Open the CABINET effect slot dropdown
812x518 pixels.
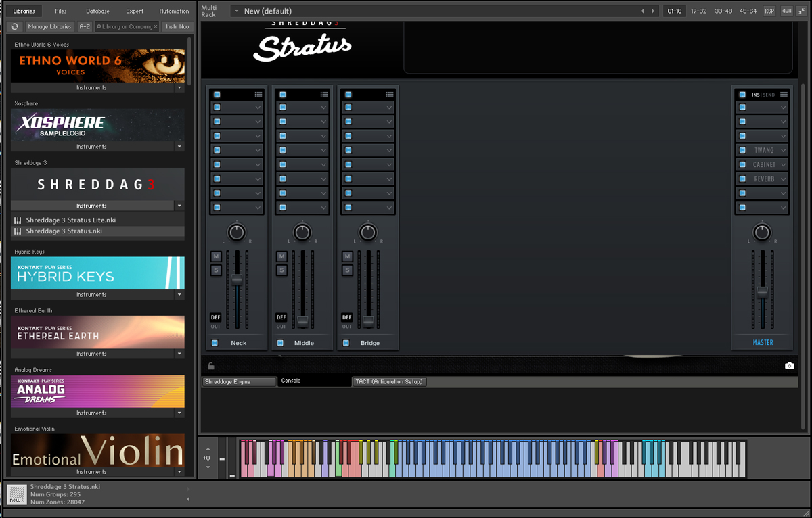tap(784, 164)
